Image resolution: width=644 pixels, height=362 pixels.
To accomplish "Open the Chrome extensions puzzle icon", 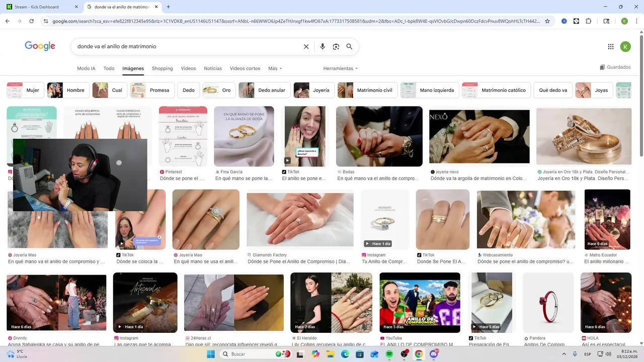I will (589, 21).
